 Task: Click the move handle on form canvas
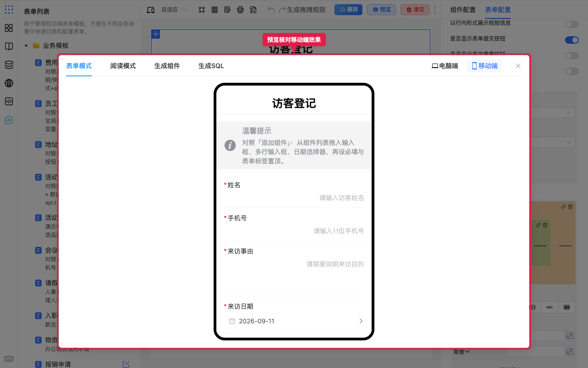[x=156, y=34]
